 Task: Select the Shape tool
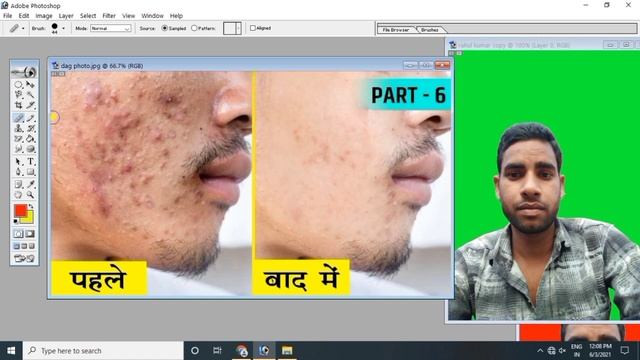[31, 172]
